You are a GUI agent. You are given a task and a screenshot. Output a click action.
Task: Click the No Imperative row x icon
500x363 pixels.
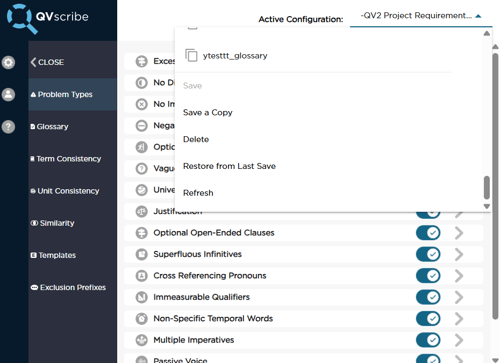click(142, 104)
